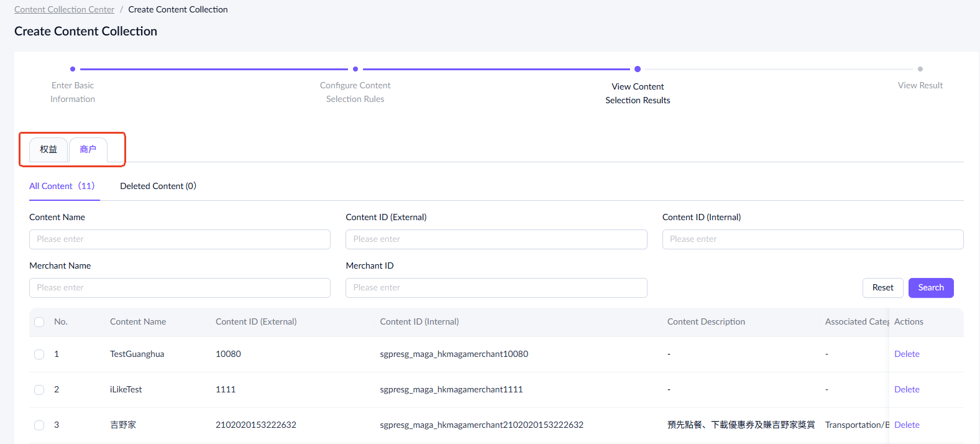Jump to Configure Content Selection Rules step
980x444 pixels.
click(x=355, y=91)
